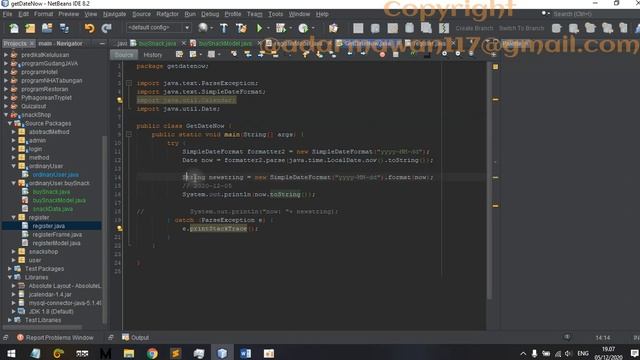The image size is (640, 360).
Task: Open the notification center tray icon
Action: [x=634, y=353]
